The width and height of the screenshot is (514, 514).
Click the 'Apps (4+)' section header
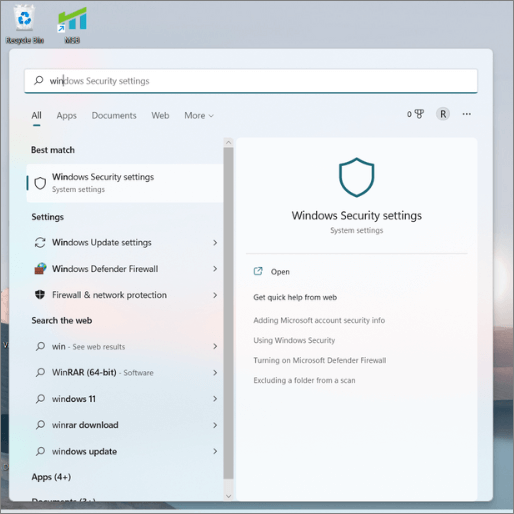[x=51, y=477]
